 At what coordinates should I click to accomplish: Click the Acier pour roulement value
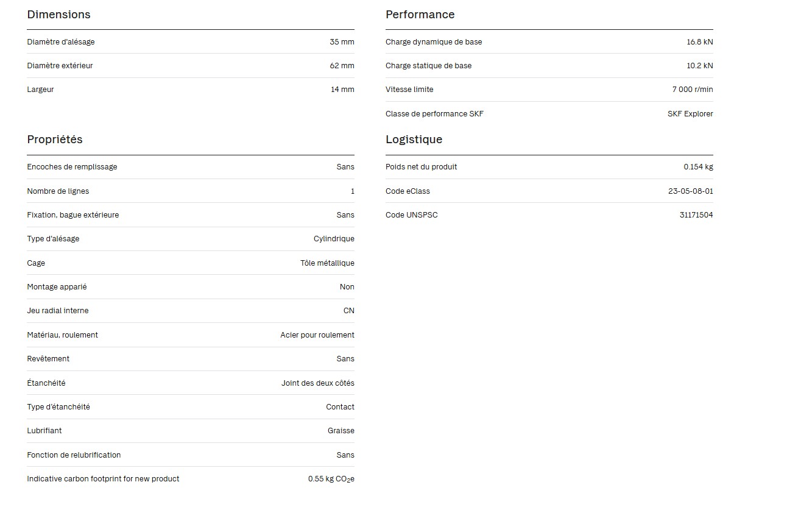tap(317, 335)
